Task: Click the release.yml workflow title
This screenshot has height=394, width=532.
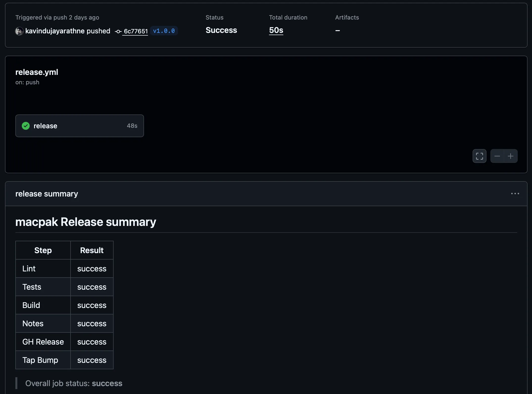Action: [x=37, y=72]
